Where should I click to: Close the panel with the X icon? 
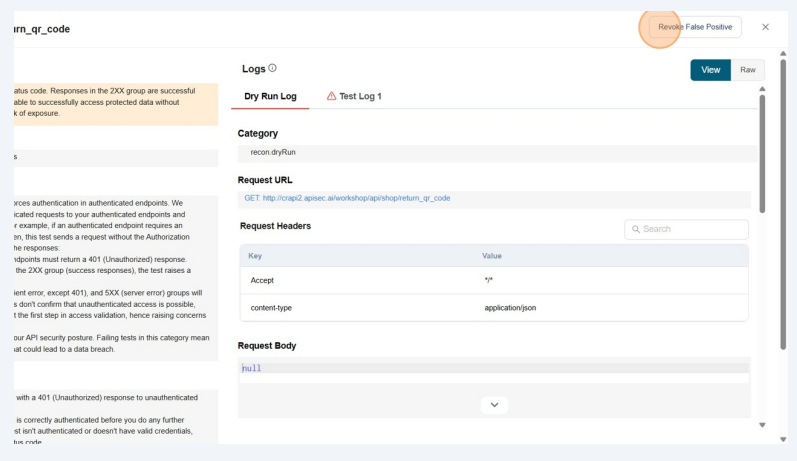(766, 26)
